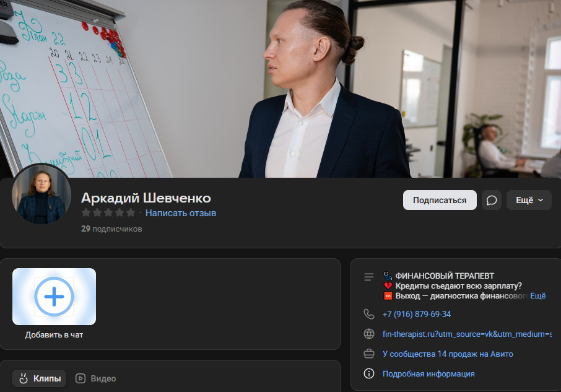
Task: Open message chat bubble icon
Action: [491, 200]
